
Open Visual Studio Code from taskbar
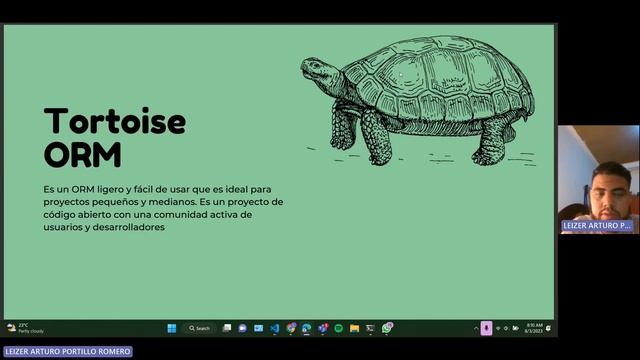pyautogui.click(x=274, y=328)
